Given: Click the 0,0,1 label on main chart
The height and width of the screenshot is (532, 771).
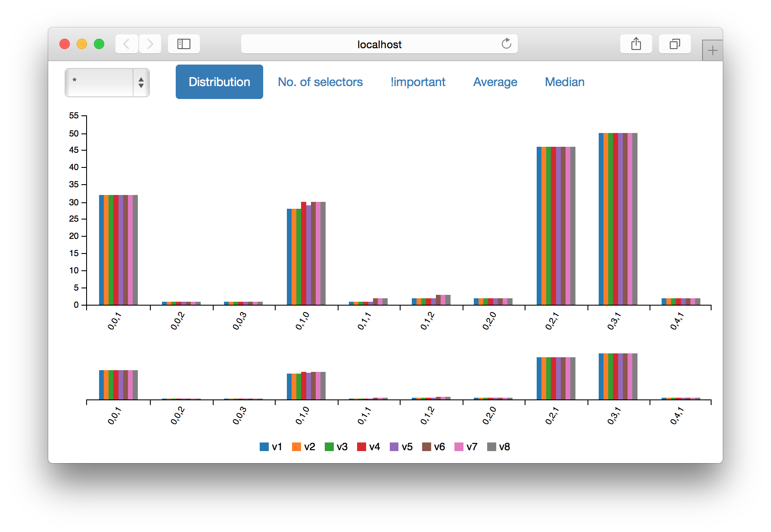Looking at the screenshot, I should coord(115,322).
